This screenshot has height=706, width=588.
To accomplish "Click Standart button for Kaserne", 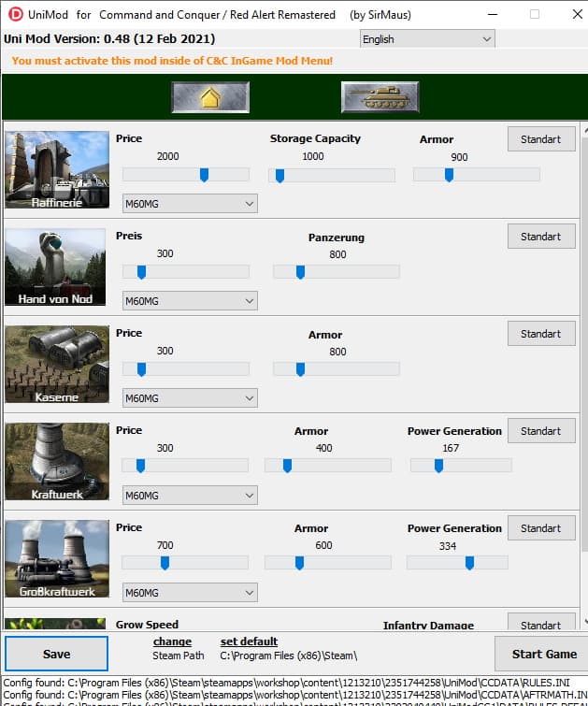I will click(x=541, y=334).
